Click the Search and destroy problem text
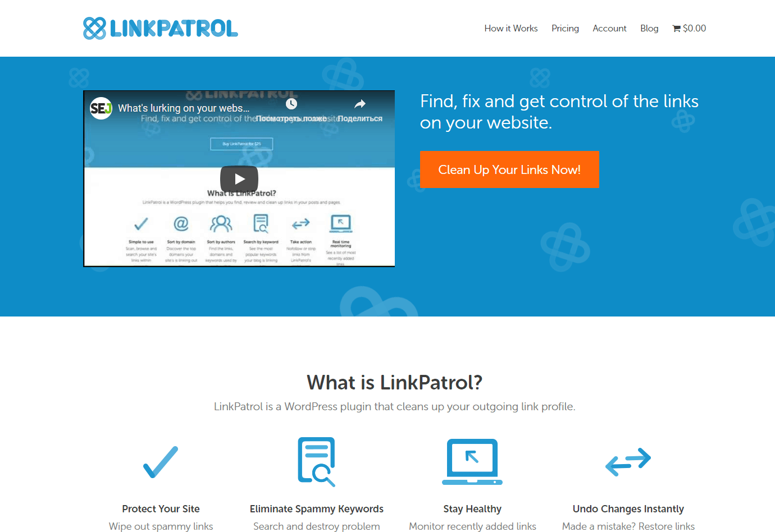Viewport: 775px width, 532px height. 317,526
